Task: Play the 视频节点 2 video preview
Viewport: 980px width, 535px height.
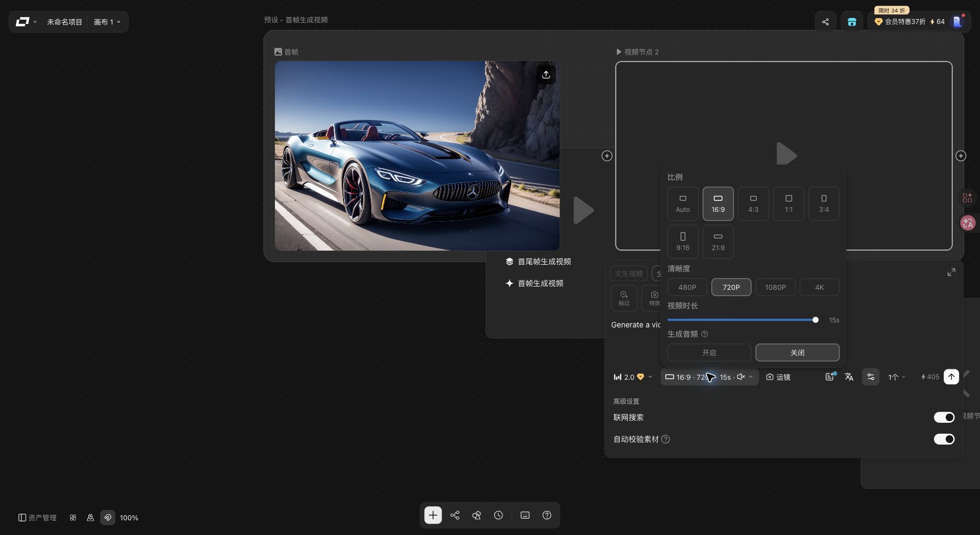Action: pyautogui.click(x=786, y=154)
